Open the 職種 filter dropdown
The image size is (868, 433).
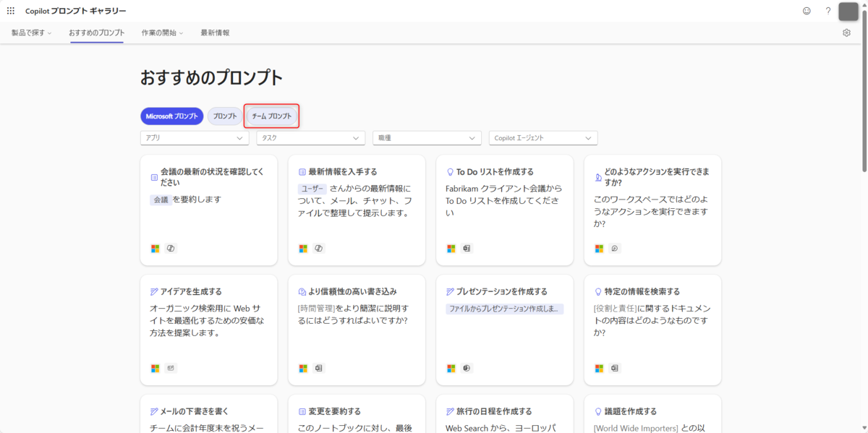pos(427,137)
